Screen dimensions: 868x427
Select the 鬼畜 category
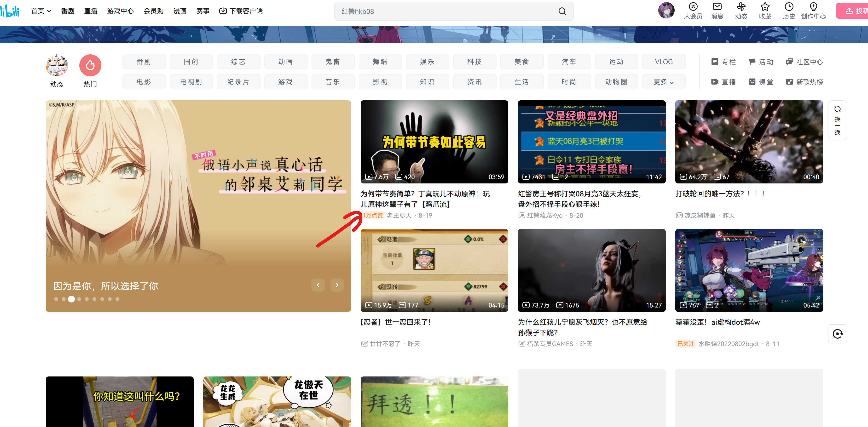[x=333, y=62]
